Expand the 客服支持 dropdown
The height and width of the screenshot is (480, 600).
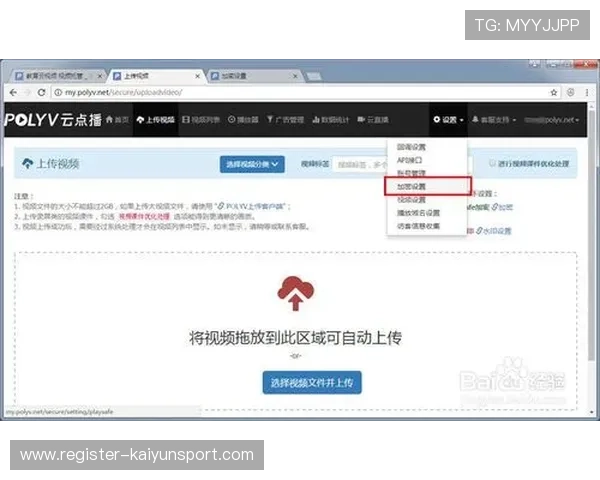[494, 120]
